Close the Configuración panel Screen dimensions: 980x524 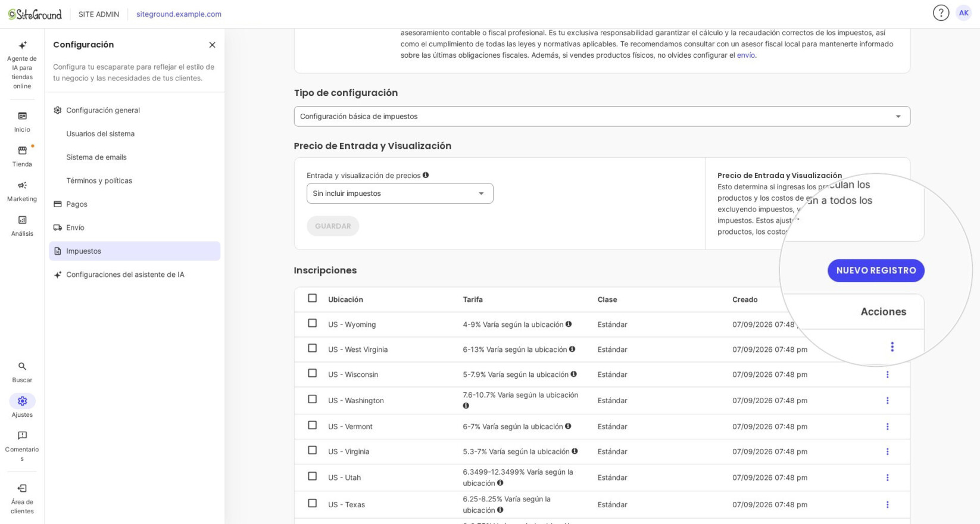[x=212, y=45]
